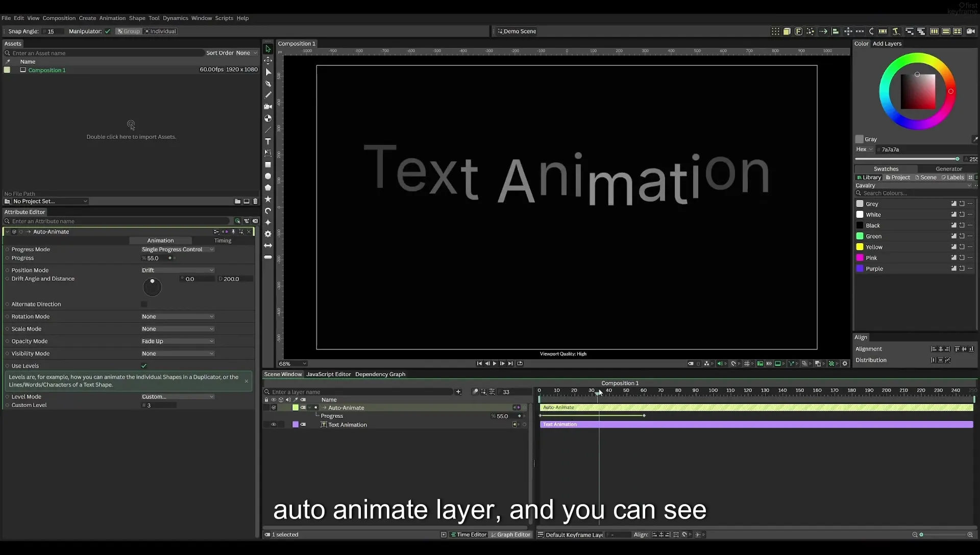Close the Auto-Animate attribute panel
Viewport: 980px width, 555px height.
[249, 232]
